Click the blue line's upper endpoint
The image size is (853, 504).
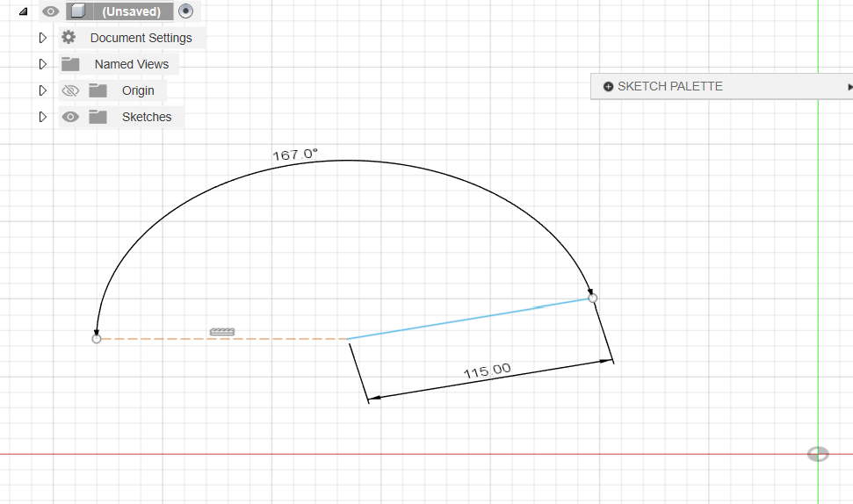(x=593, y=298)
